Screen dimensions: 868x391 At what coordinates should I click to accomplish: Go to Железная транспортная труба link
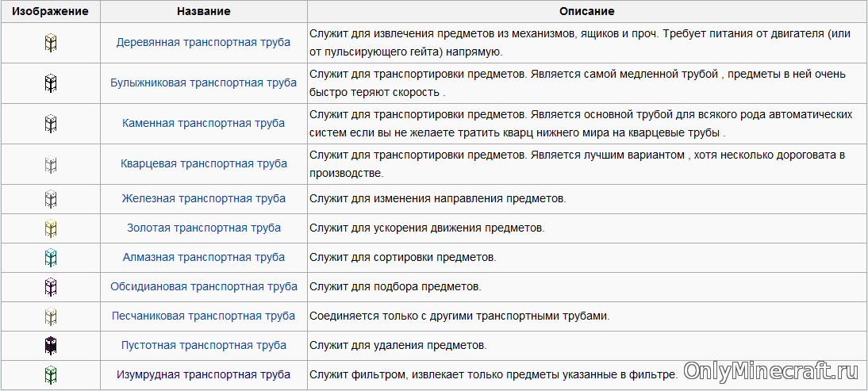(x=203, y=198)
